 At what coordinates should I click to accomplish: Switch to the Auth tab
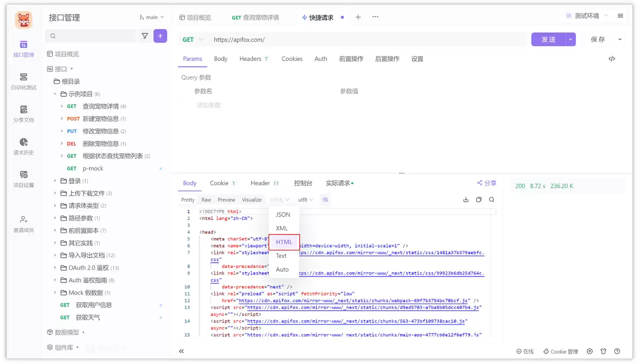tap(321, 58)
